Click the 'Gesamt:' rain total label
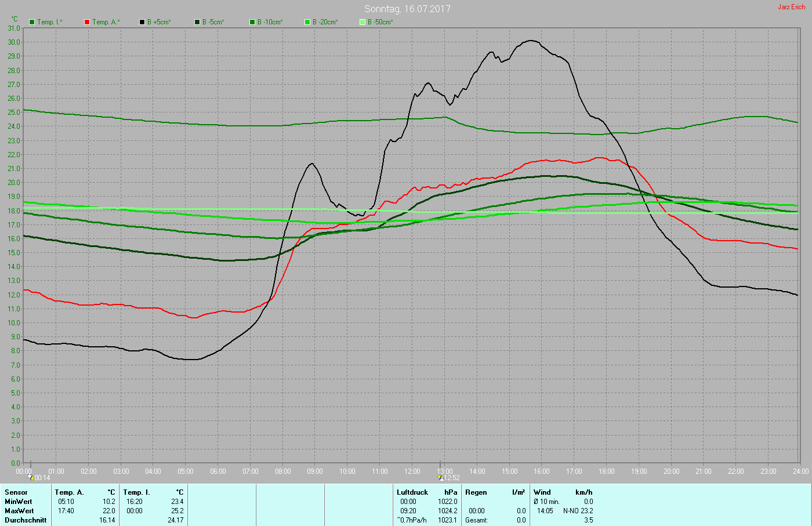Viewport: 812px width, 526px height. [476, 520]
